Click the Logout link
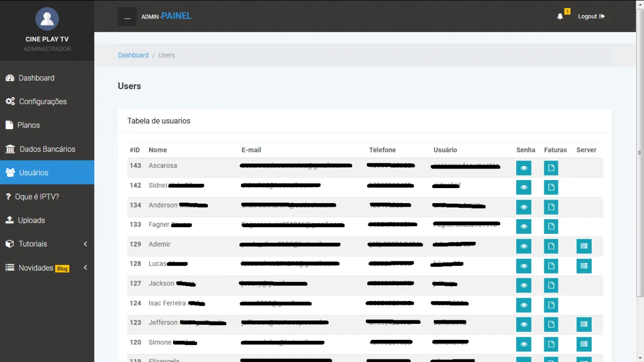 [591, 17]
